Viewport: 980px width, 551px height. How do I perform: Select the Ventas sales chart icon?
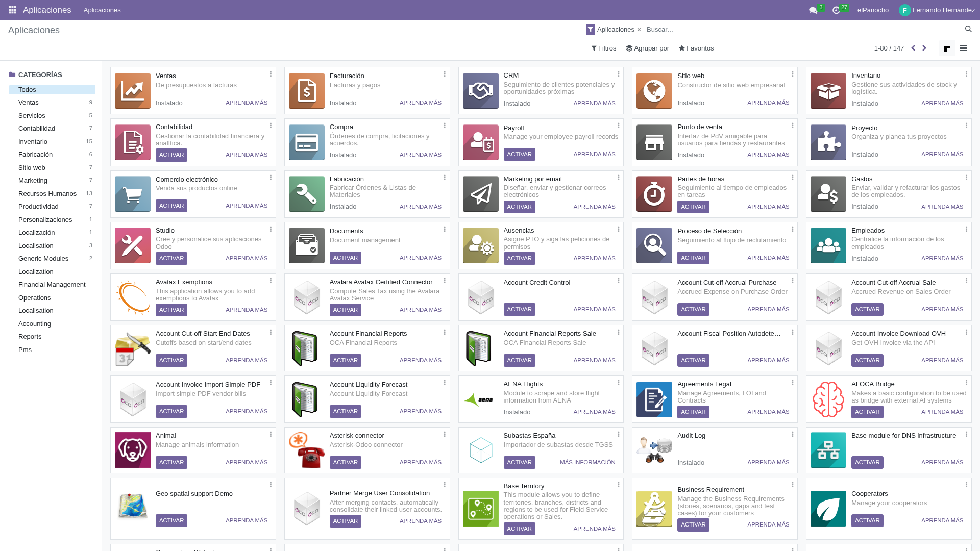132,90
